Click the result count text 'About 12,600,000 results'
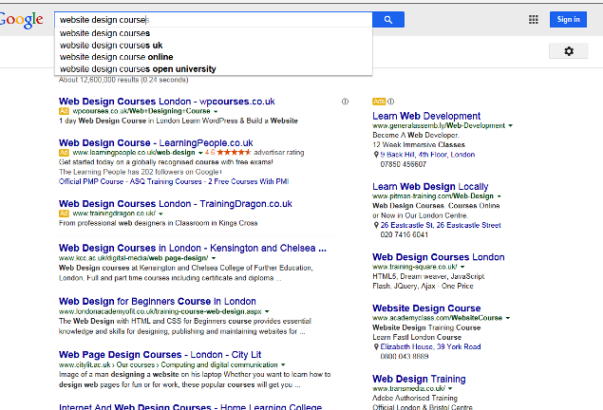 coord(99,80)
